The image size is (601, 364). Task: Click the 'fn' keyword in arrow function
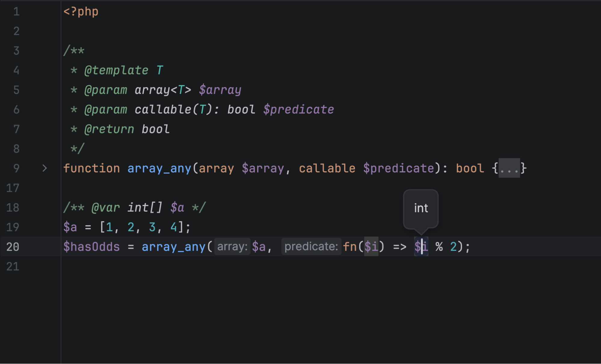pyautogui.click(x=350, y=247)
